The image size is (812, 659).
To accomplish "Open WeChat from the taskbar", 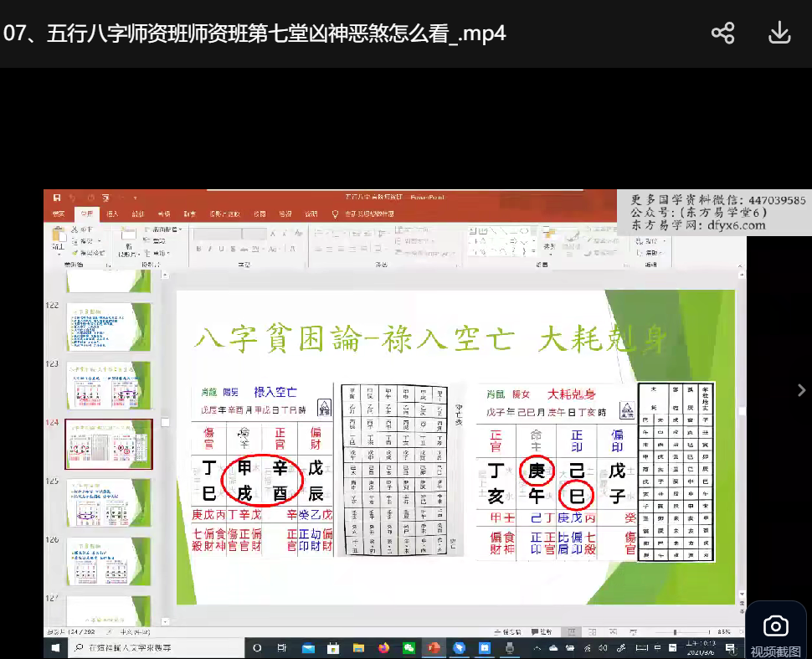I will point(409,648).
